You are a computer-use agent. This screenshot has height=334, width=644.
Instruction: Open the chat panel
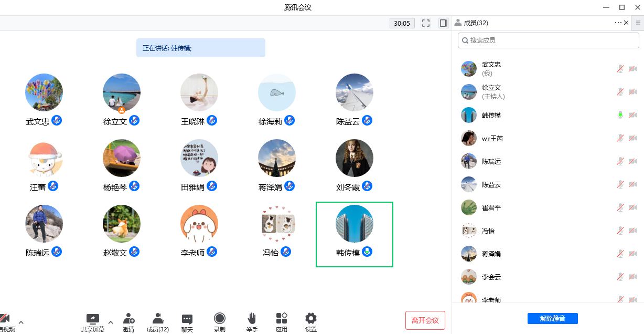tap(187, 321)
